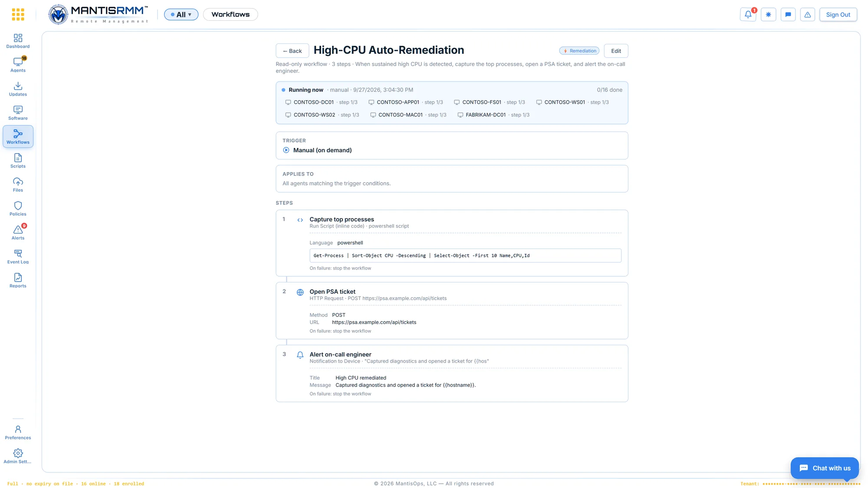Select the CONTOSO-MAC01 running agent
The image size is (868, 488).
(x=408, y=115)
